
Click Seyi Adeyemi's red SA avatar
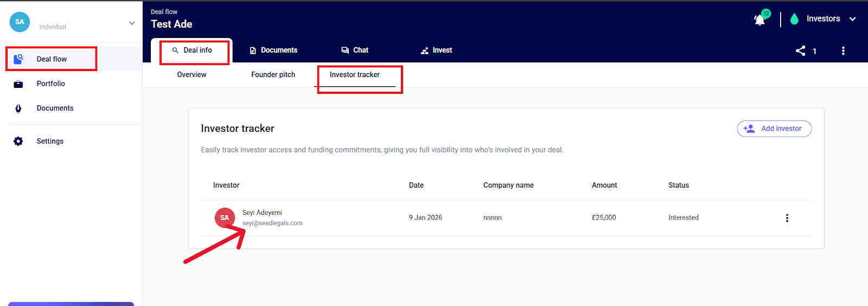point(225,218)
